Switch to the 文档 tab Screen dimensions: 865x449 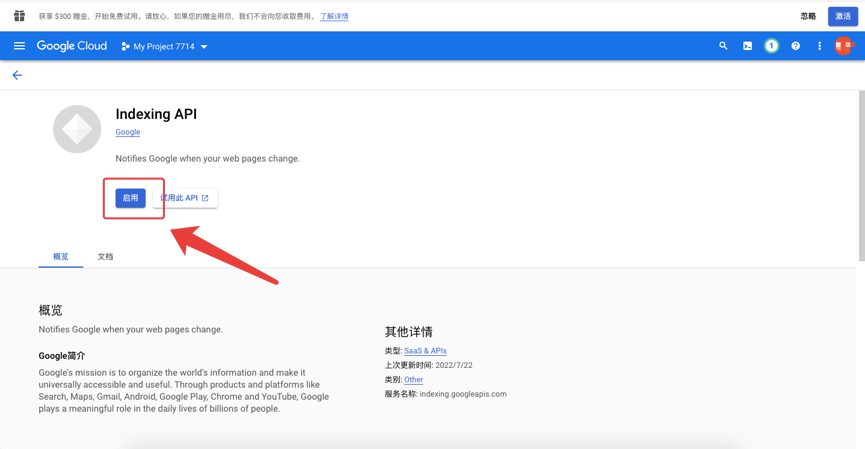pos(105,257)
